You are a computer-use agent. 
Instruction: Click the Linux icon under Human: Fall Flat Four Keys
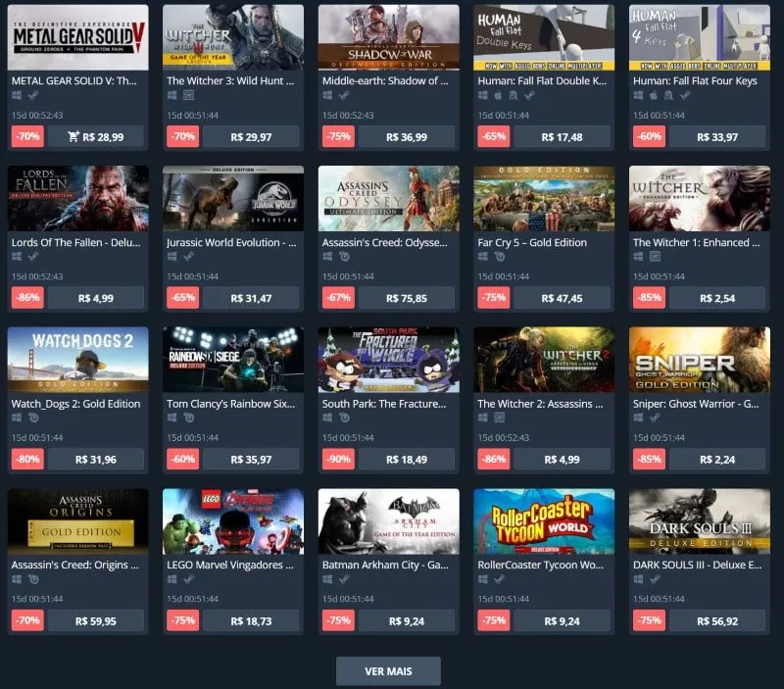[x=668, y=95]
